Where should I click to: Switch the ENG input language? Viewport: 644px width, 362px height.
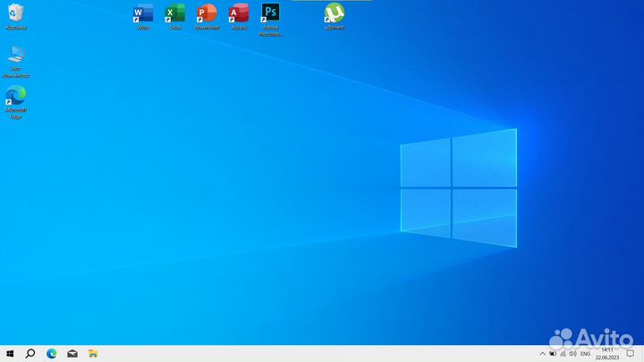point(585,354)
